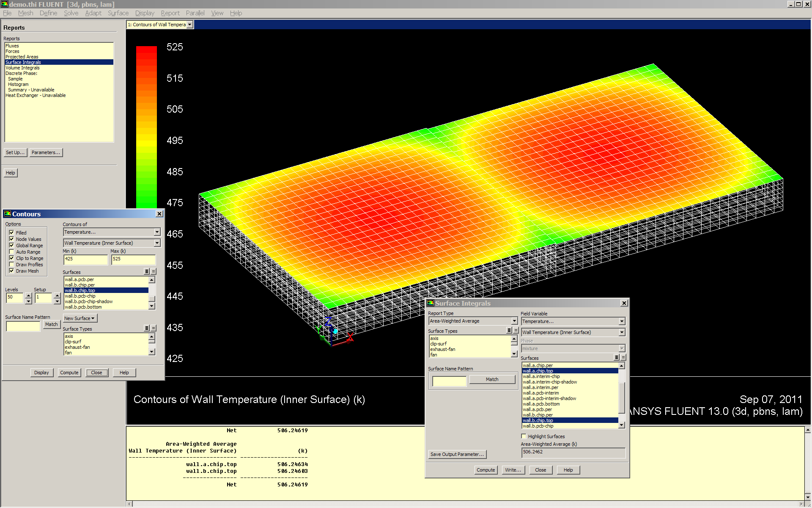Toggle the Draw Mesh checkbox

pos(12,271)
